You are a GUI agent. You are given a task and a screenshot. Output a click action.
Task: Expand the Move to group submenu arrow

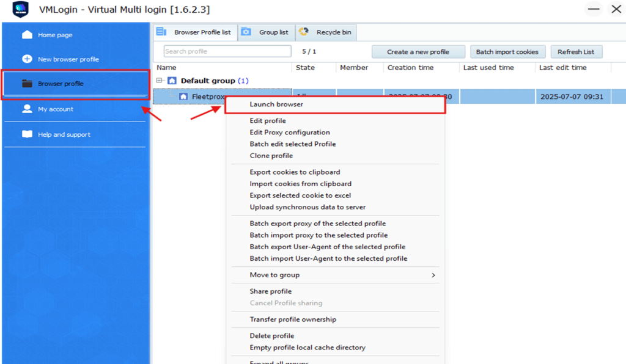(x=433, y=275)
